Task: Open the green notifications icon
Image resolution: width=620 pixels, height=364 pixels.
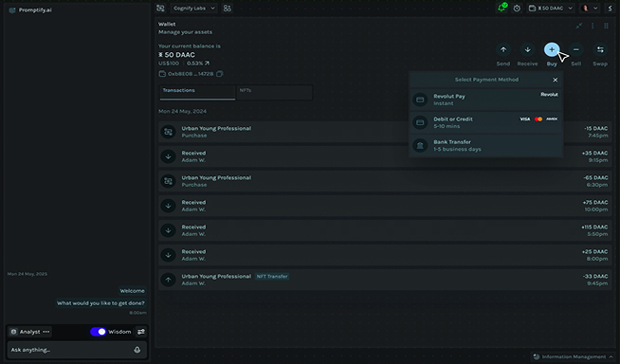Action: tap(502, 8)
